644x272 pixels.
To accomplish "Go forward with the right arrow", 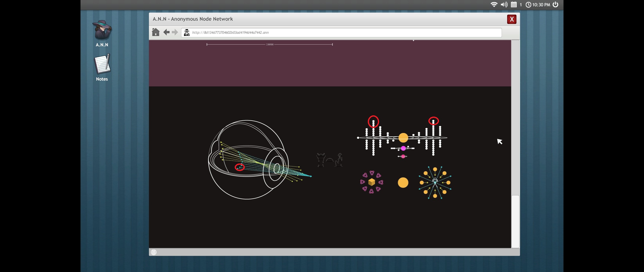I will [x=175, y=32].
